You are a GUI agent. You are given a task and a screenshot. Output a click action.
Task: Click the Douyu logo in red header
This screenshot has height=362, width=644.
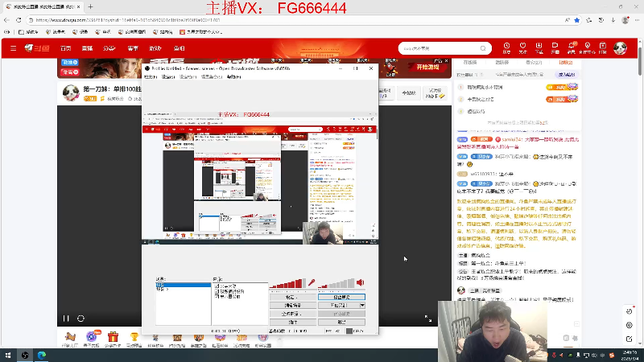(37, 48)
